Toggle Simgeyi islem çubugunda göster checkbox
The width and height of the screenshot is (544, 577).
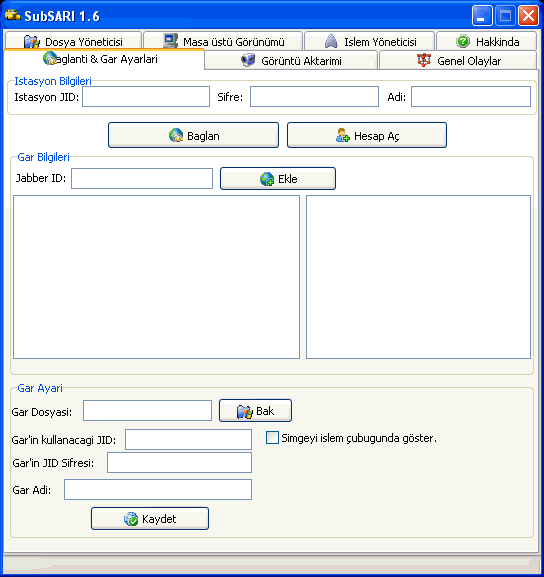[x=272, y=438]
